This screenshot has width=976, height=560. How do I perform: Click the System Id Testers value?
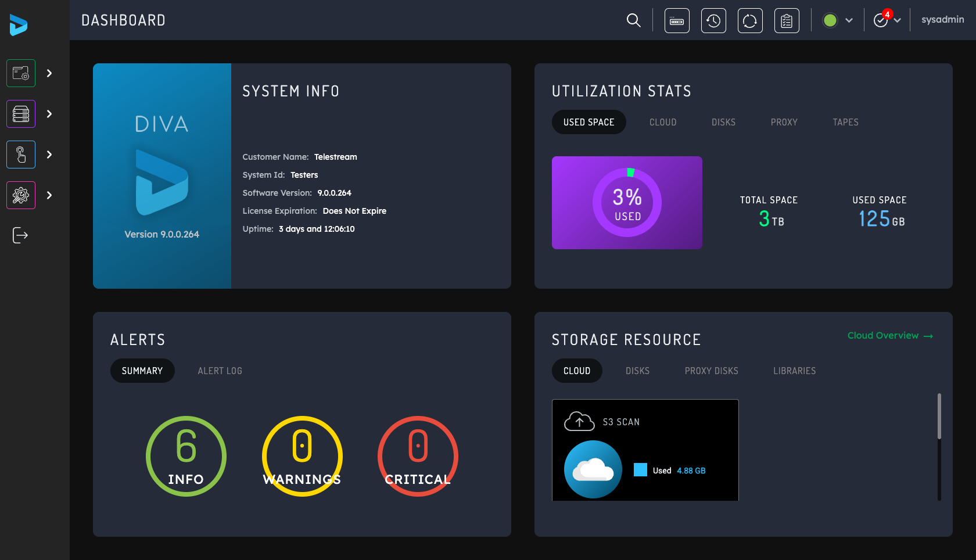click(x=304, y=175)
